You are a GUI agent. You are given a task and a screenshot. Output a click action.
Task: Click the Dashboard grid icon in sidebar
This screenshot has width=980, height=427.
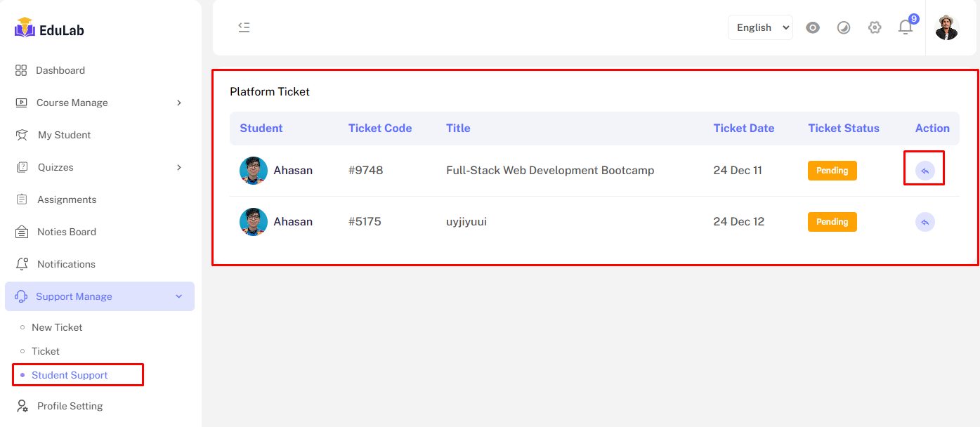click(x=21, y=70)
